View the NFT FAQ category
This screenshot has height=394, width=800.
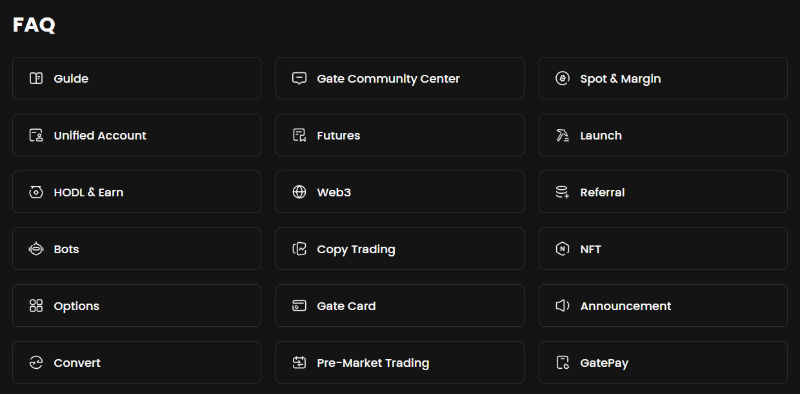663,249
